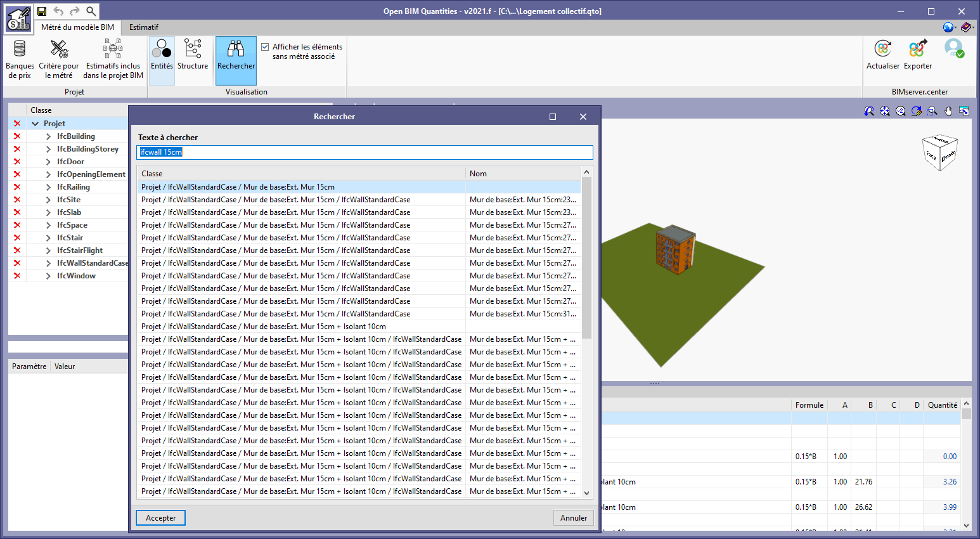980x539 pixels.
Task: Toggle the red X beside IfcWindow
Action: [17, 276]
